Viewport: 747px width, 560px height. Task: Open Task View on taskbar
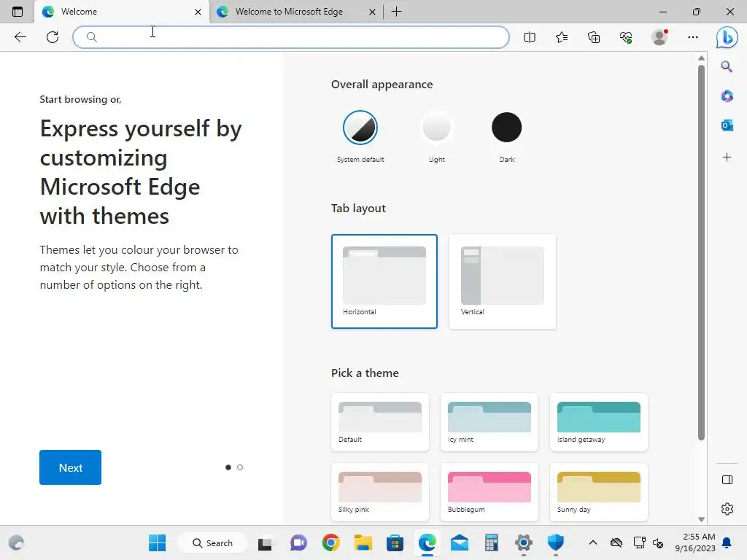(265, 542)
